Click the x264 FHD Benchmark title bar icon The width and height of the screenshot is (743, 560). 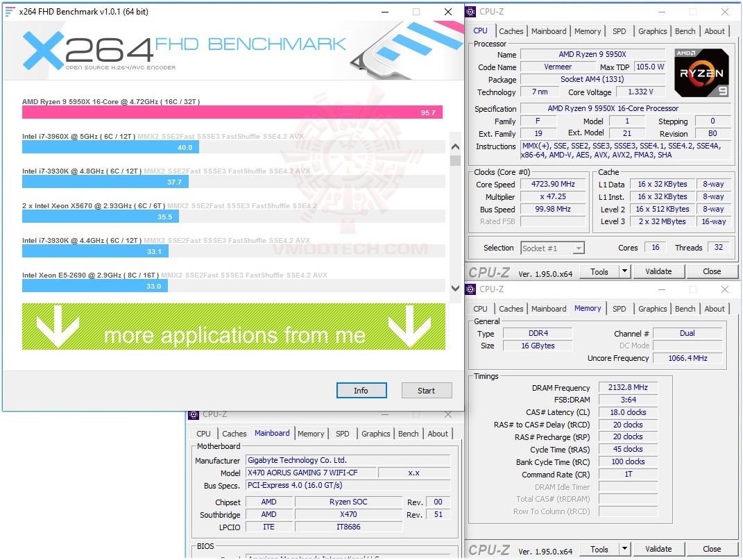(x=10, y=11)
